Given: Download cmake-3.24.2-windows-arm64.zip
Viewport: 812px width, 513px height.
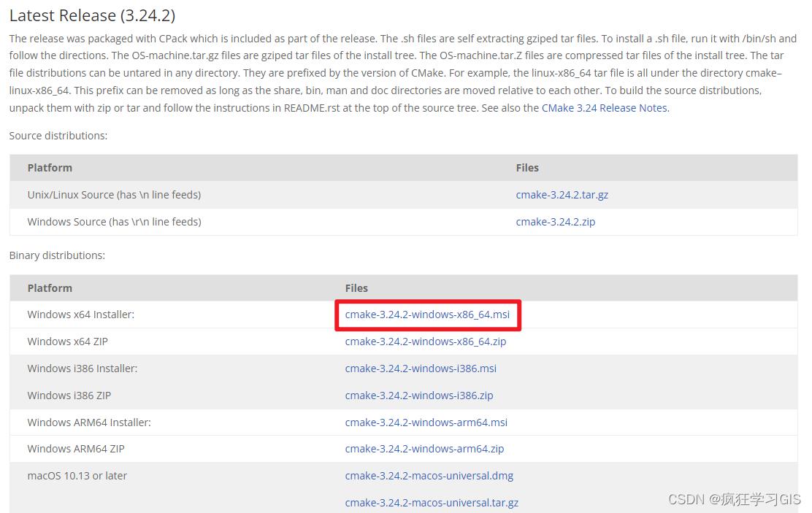Looking at the screenshot, I should coord(424,448).
